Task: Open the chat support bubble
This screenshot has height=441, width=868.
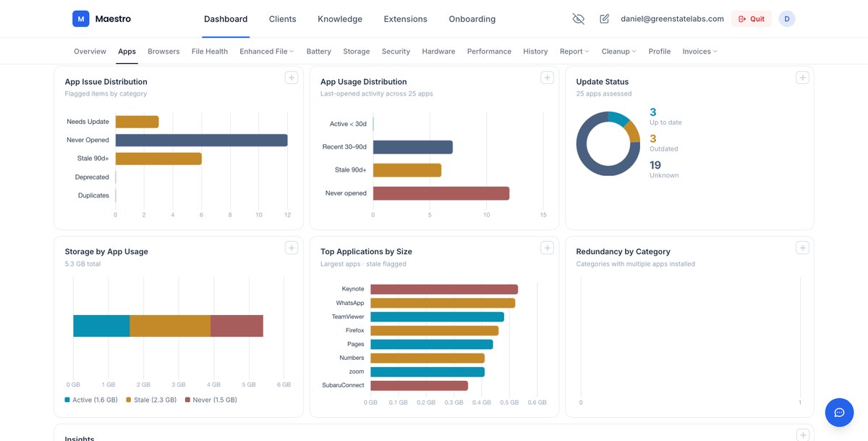Action: [839, 412]
